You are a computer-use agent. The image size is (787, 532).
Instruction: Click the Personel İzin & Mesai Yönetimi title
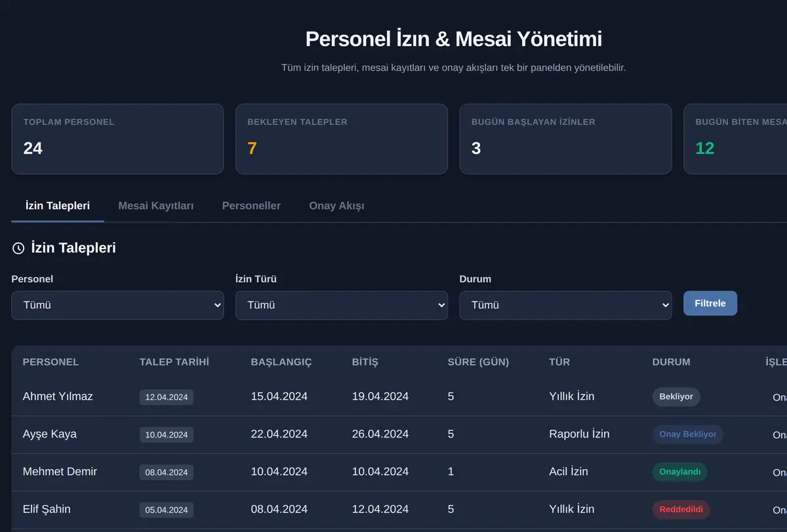point(454,39)
